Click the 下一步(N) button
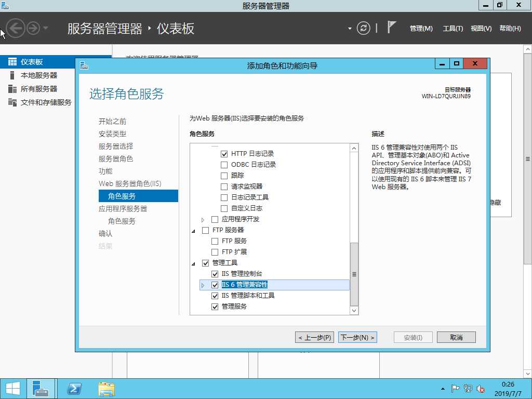 (x=357, y=337)
